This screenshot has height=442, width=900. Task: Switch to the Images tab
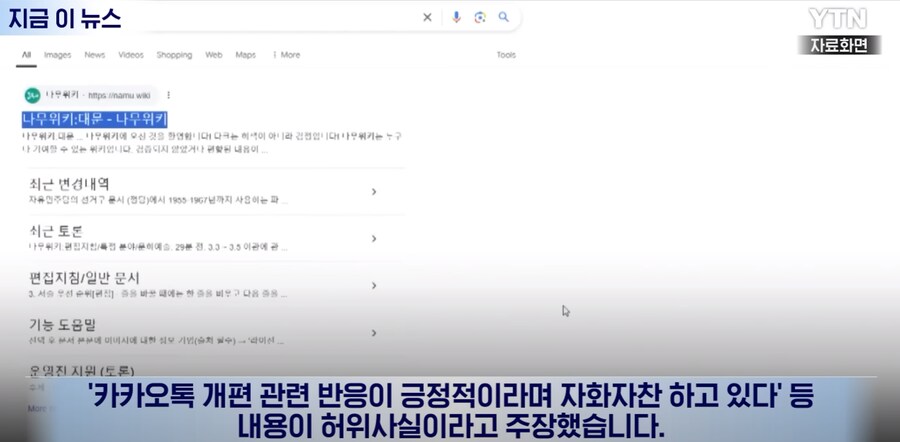tap(57, 55)
